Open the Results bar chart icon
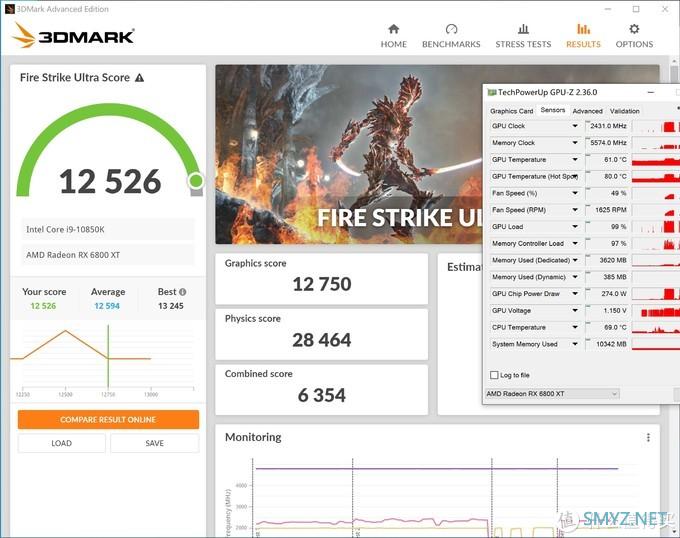The width and height of the screenshot is (680, 538). click(x=583, y=29)
